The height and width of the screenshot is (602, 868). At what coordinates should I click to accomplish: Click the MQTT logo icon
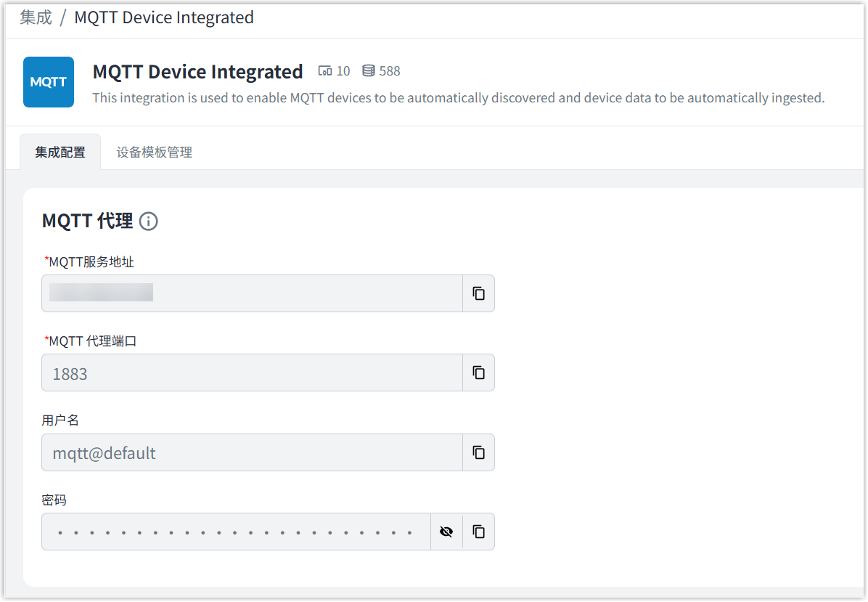[49, 82]
